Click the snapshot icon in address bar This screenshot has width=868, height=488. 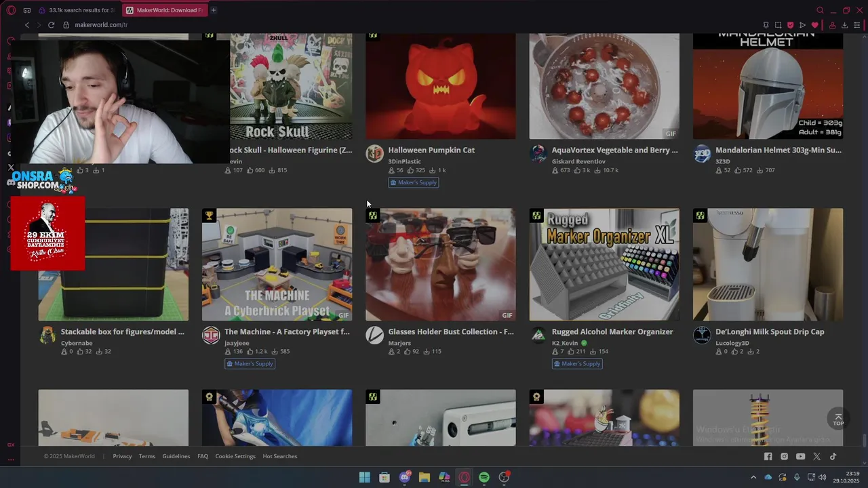[778, 25]
